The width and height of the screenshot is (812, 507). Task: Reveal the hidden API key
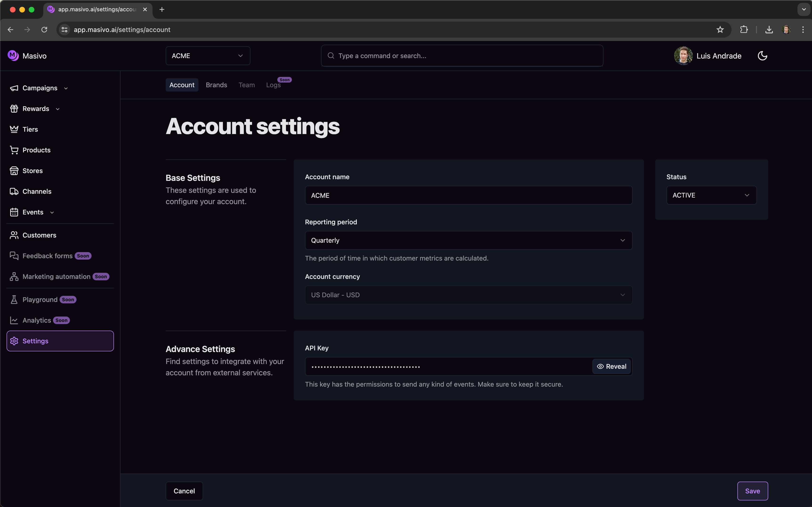pos(611,367)
